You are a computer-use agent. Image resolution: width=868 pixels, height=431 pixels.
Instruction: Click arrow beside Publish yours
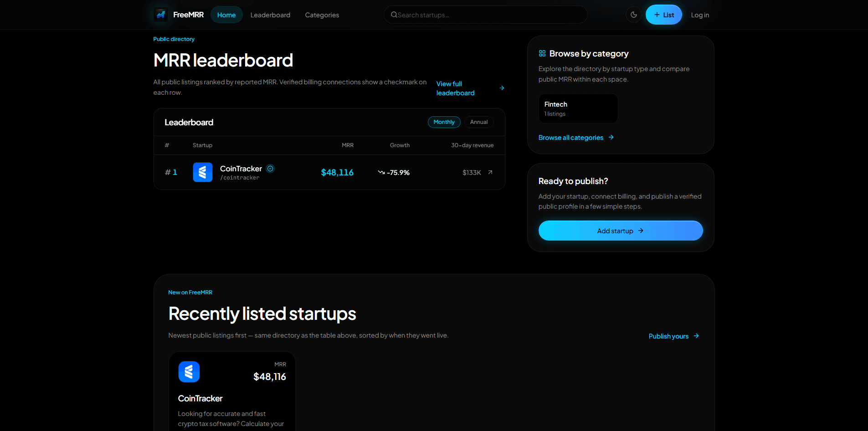pyautogui.click(x=696, y=336)
